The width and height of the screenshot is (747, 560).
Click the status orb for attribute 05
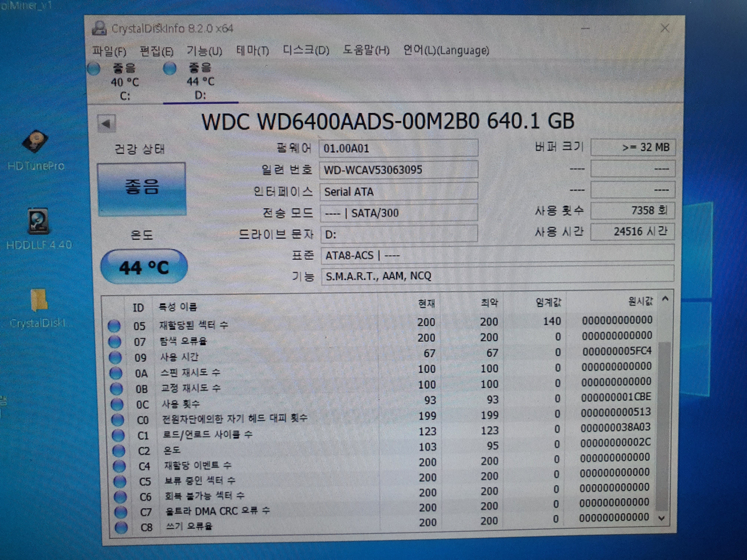114,326
